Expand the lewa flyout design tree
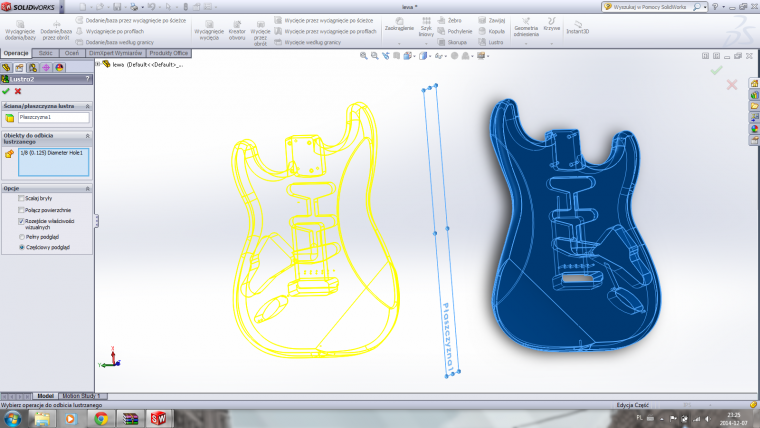Image resolution: width=760 pixels, height=428 pixels. pos(98,64)
